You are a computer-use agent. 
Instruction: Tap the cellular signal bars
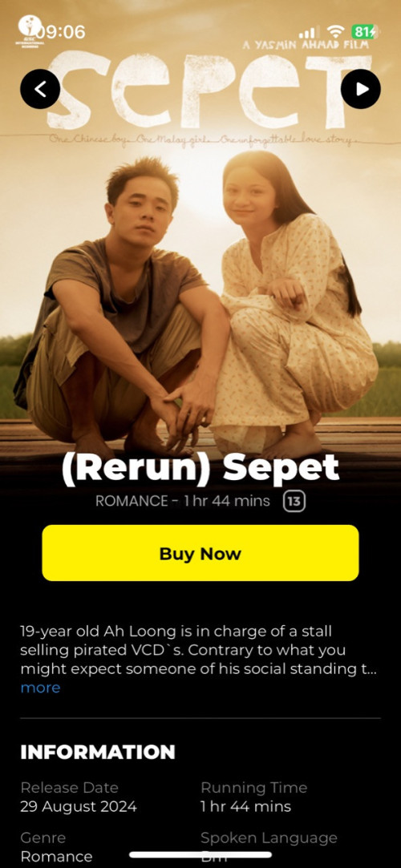307,32
